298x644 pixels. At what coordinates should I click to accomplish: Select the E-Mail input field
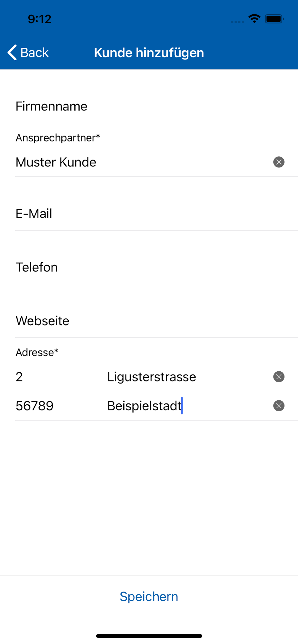click(140, 214)
